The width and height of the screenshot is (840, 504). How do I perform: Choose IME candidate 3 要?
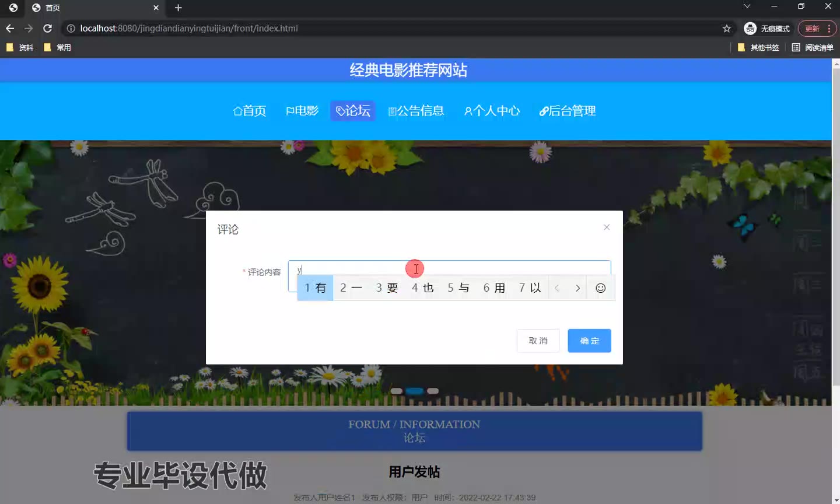pos(387,288)
